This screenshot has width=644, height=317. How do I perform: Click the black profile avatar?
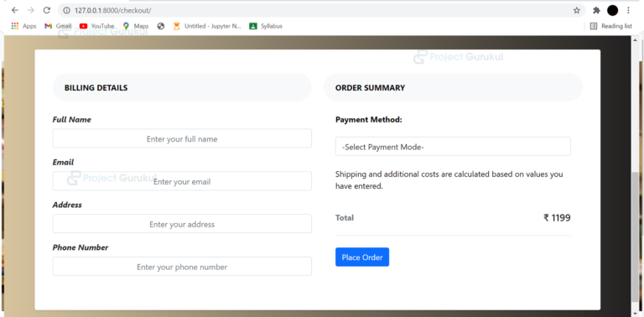point(612,10)
